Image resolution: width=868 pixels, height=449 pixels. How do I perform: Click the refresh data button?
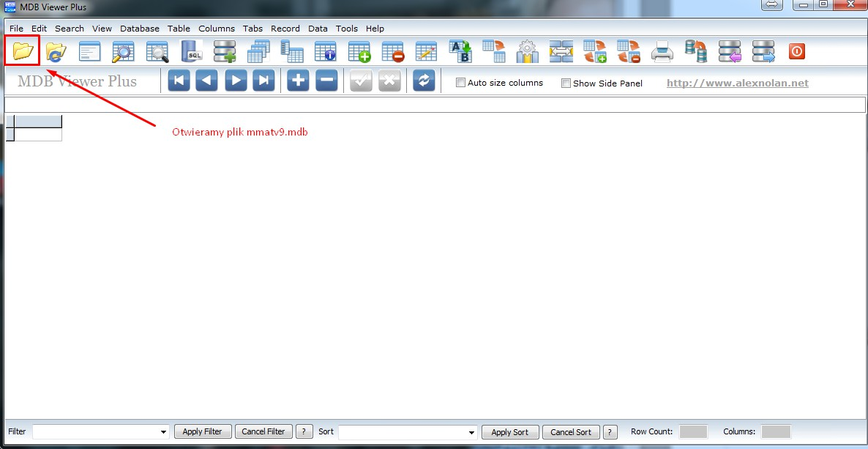[x=424, y=81]
